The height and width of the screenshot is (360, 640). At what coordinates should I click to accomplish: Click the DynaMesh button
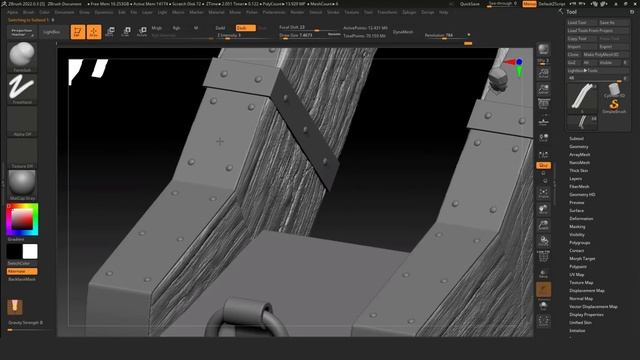pyautogui.click(x=402, y=32)
